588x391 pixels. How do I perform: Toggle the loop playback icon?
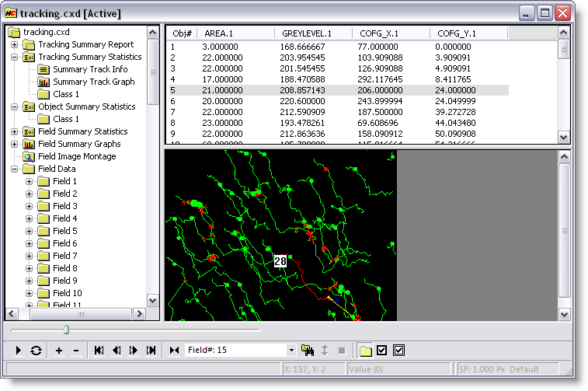[36, 351]
